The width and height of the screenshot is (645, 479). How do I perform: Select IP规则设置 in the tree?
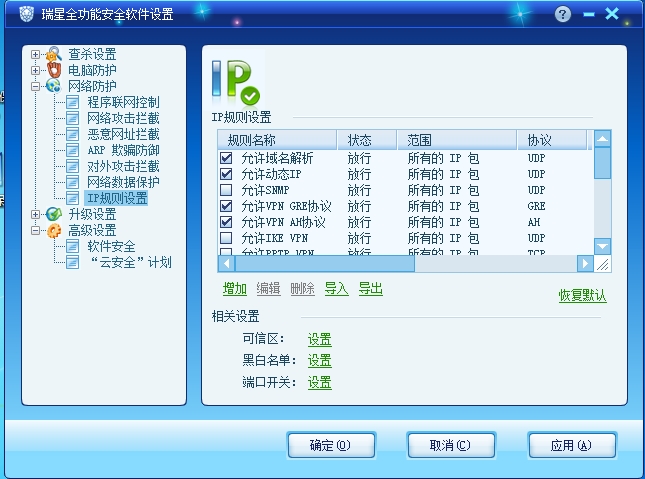[117, 198]
